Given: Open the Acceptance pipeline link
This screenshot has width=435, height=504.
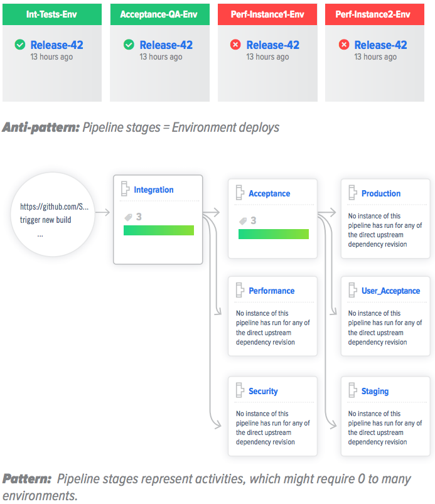Looking at the screenshot, I should pos(269,194).
